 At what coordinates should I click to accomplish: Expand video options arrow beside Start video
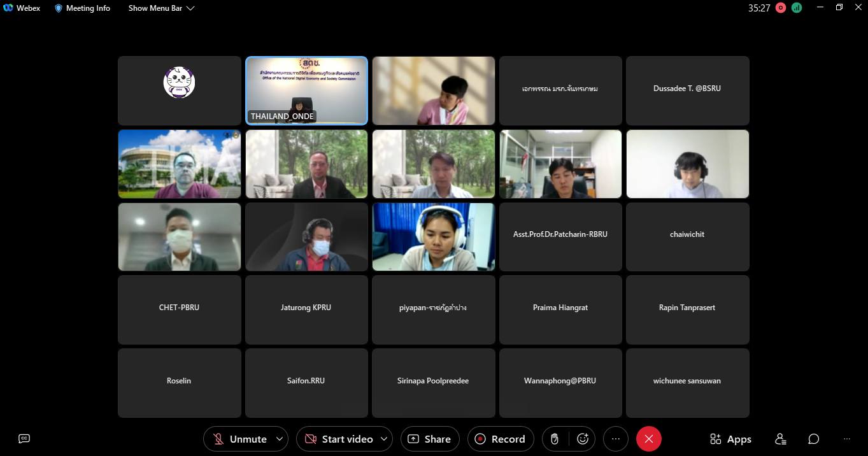(384, 439)
